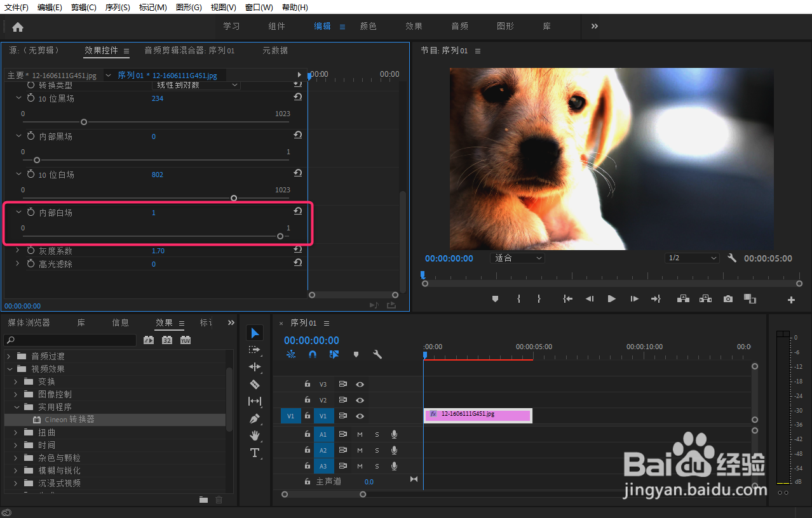Switch to the 颜色 workspace
The width and height of the screenshot is (812, 518).
coord(369,26)
